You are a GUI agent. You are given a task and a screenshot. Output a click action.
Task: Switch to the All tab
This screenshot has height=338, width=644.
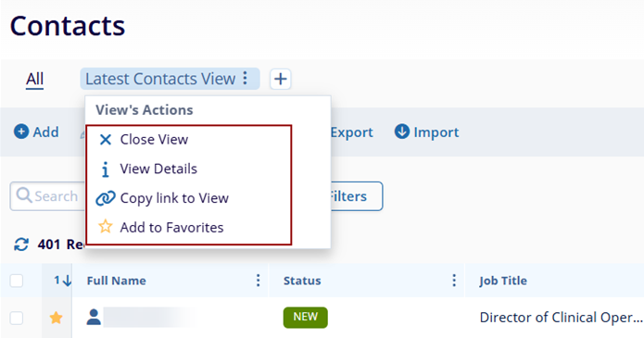pyautogui.click(x=35, y=79)
